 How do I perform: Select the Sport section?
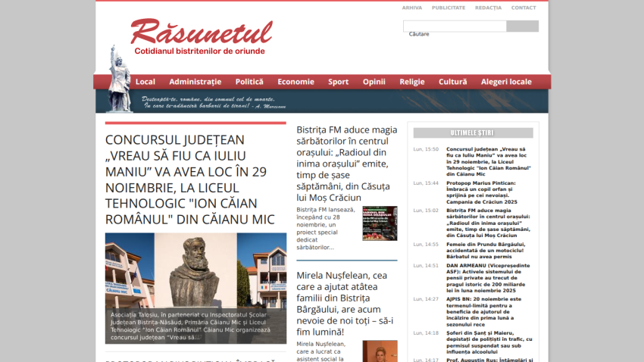click(338, 82)
